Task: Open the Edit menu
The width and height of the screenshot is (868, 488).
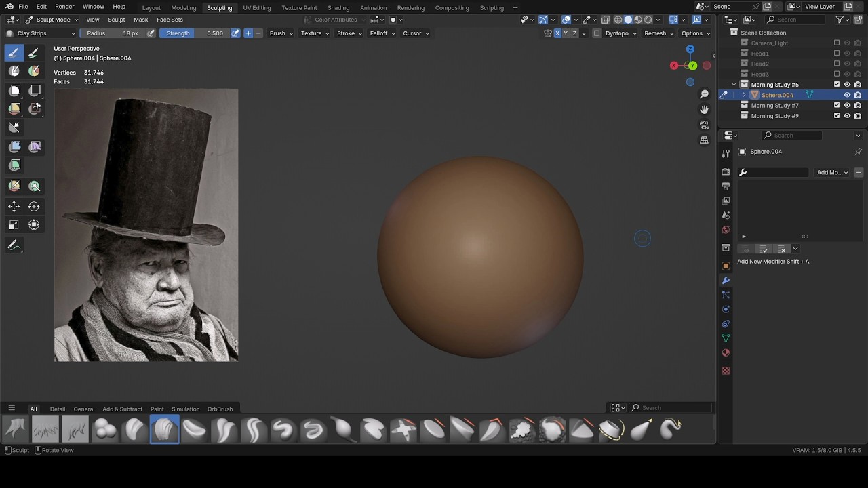Action: point(41,7)
